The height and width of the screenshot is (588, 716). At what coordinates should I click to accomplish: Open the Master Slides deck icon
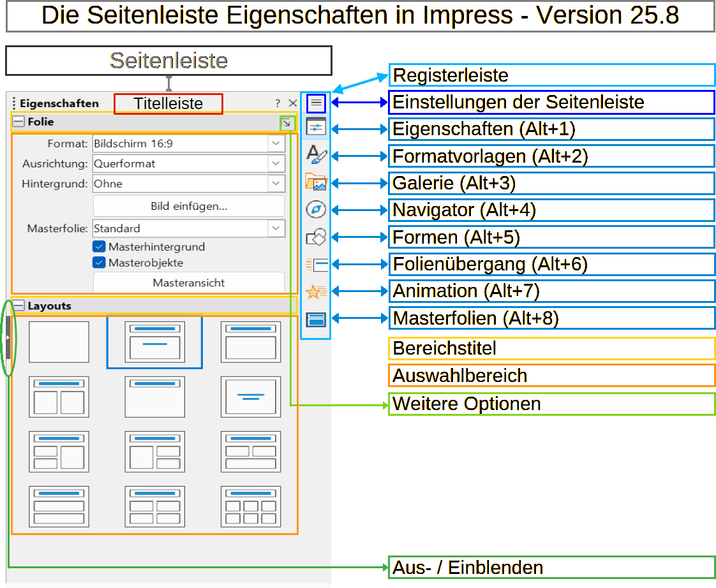316,320
